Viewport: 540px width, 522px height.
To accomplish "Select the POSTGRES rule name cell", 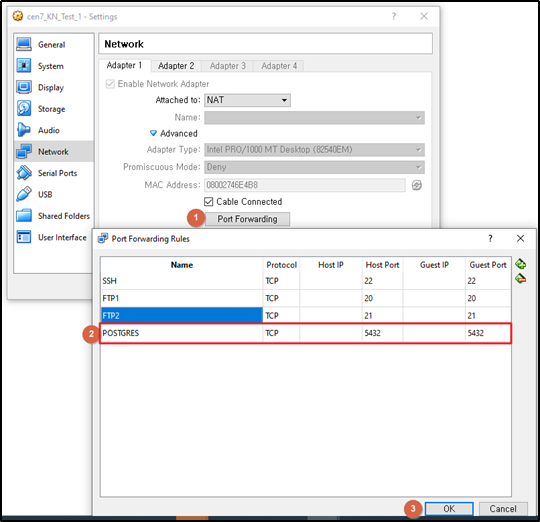I will 181,333.
